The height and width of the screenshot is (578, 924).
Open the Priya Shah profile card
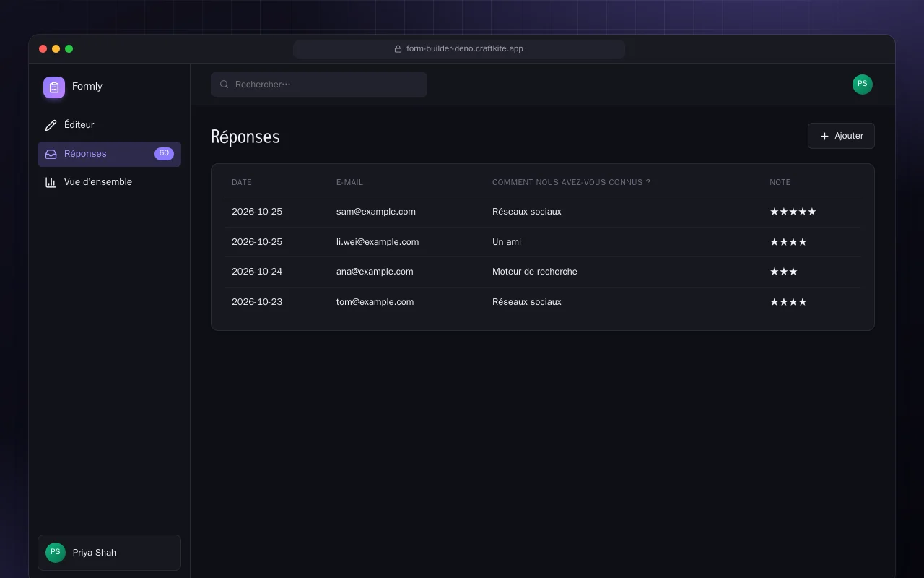coord(109,553)
